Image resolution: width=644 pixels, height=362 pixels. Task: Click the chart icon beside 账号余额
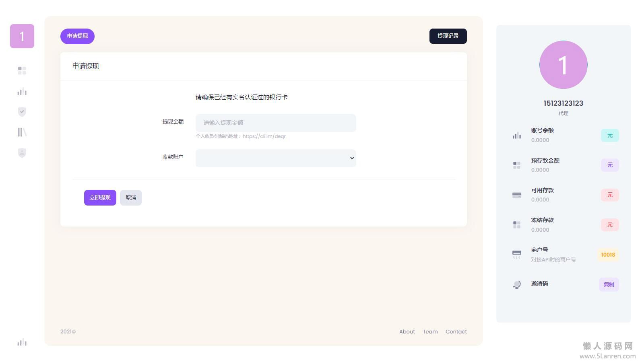point(517,136)
